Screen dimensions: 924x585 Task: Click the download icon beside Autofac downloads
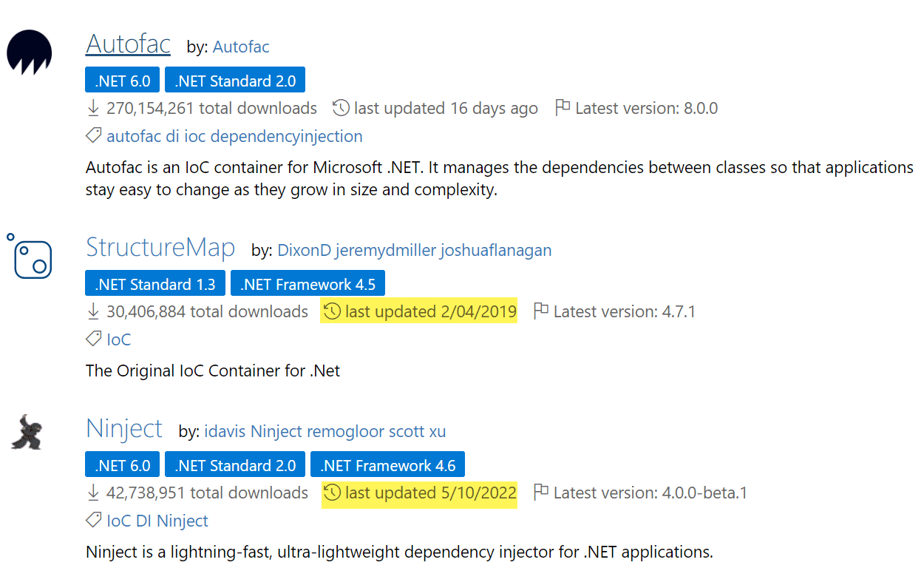click(93, 108)
